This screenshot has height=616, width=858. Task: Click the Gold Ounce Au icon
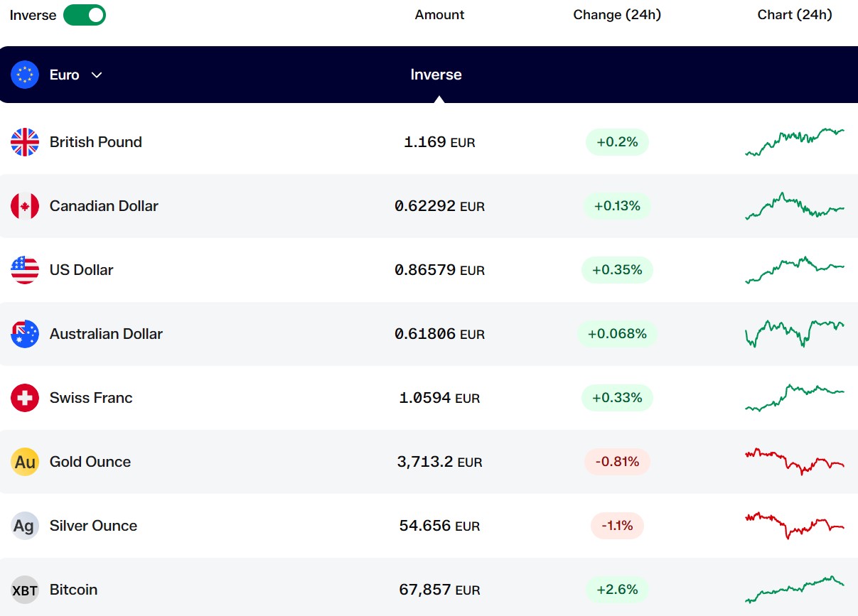tap(25, 462)
